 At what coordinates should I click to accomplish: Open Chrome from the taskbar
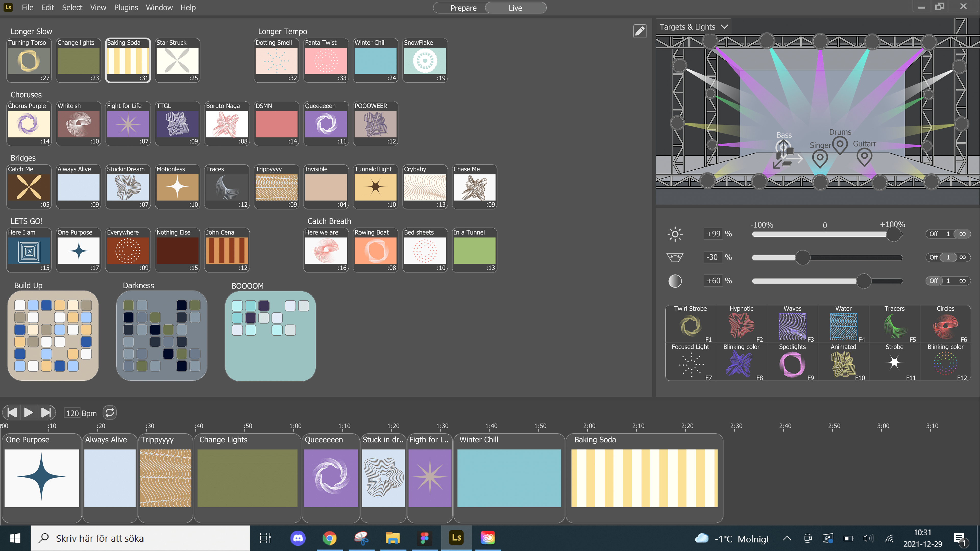click(x=329, y=538)
